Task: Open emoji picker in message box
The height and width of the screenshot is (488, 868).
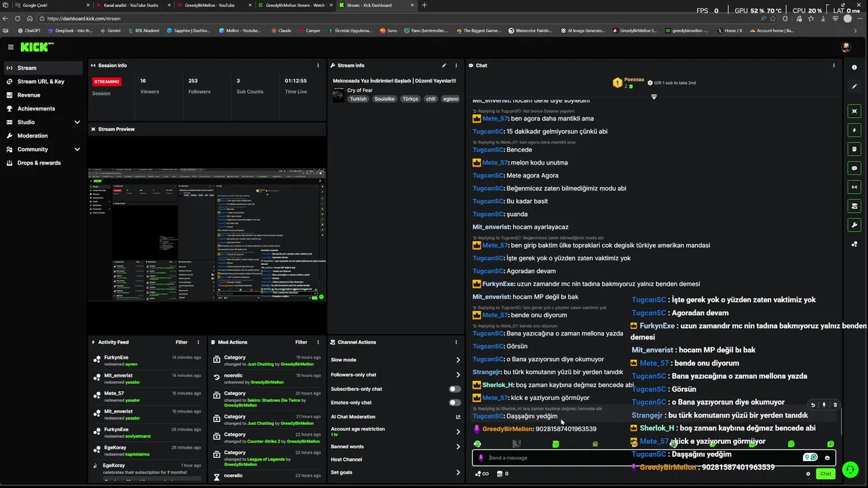Action: [x=827, y=457]
